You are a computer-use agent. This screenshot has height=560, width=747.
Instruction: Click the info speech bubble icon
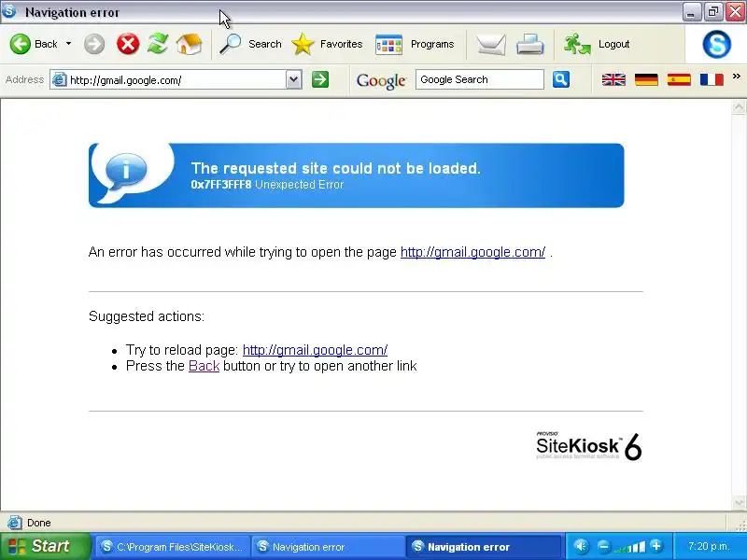point(126,171)
